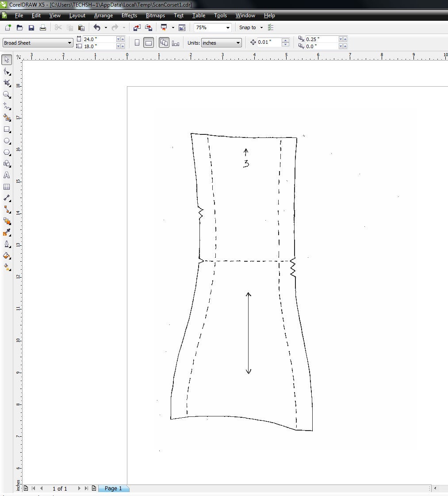Open the Bitmaps menu

pos(155,15)
